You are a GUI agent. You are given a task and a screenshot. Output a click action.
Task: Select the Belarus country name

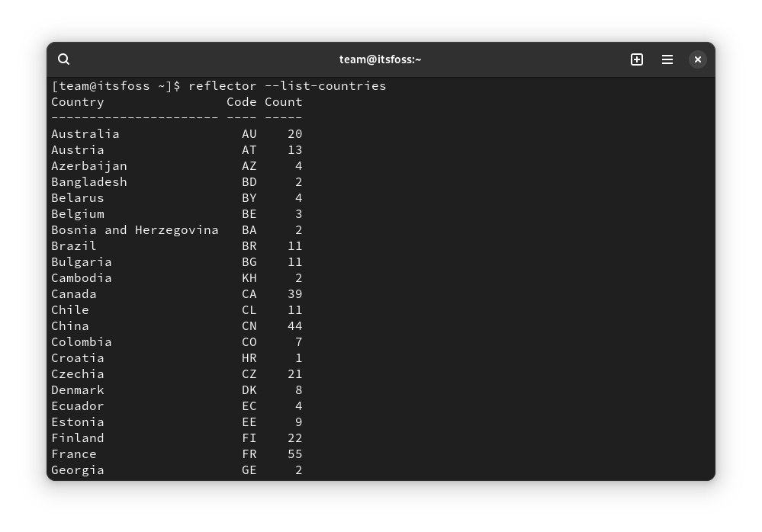click(x=78, y=198)
